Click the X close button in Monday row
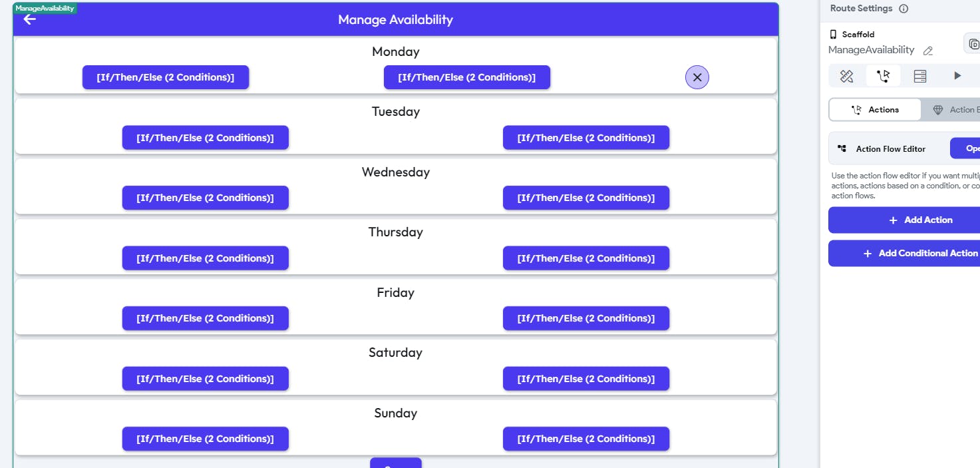The width and height of the screenshot is (980, 468). [x=697, y=77]
